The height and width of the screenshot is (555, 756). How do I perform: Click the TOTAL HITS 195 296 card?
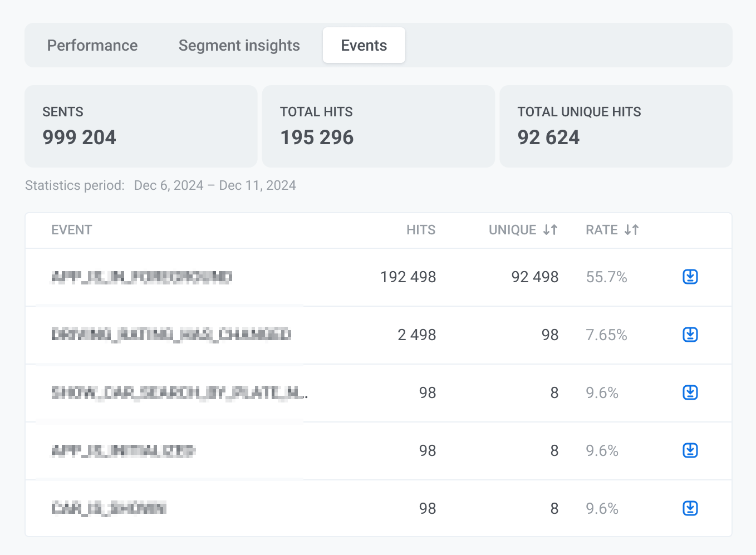tap(378, 126)
